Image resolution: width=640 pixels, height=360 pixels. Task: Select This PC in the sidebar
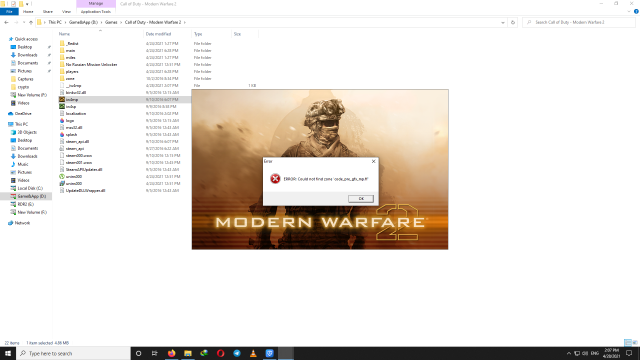pyautogui.click(x=21, y=124)
